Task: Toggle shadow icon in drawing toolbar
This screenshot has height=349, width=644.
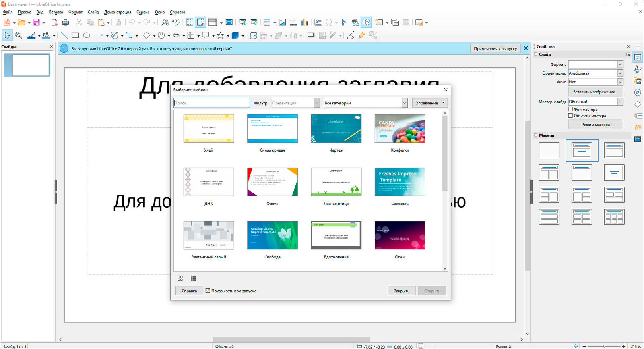Action: [311, 35]
